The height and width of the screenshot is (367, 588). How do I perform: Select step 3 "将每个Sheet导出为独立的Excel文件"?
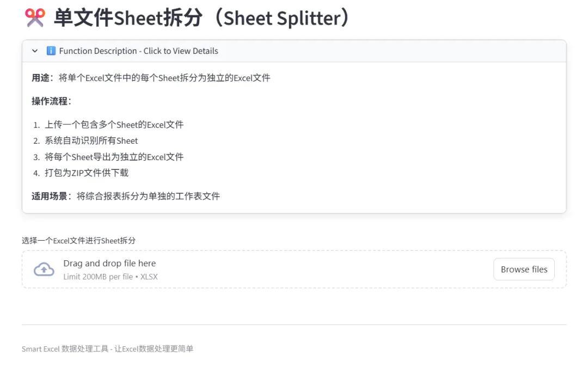click(x=114, y=157)
